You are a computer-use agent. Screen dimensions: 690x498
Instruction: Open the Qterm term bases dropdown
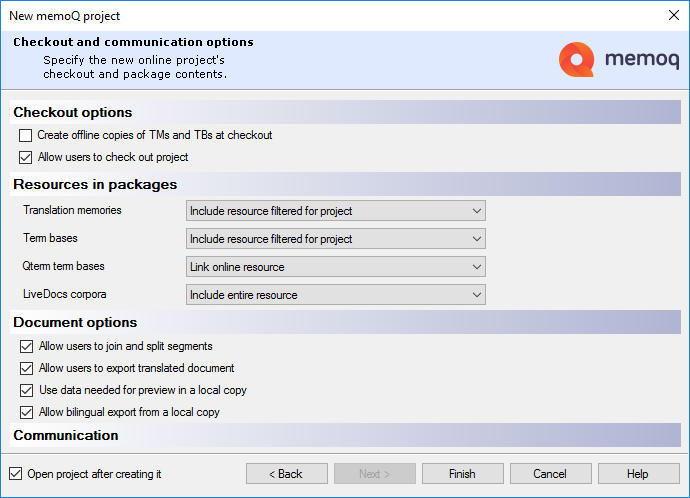tap(335, 267)
